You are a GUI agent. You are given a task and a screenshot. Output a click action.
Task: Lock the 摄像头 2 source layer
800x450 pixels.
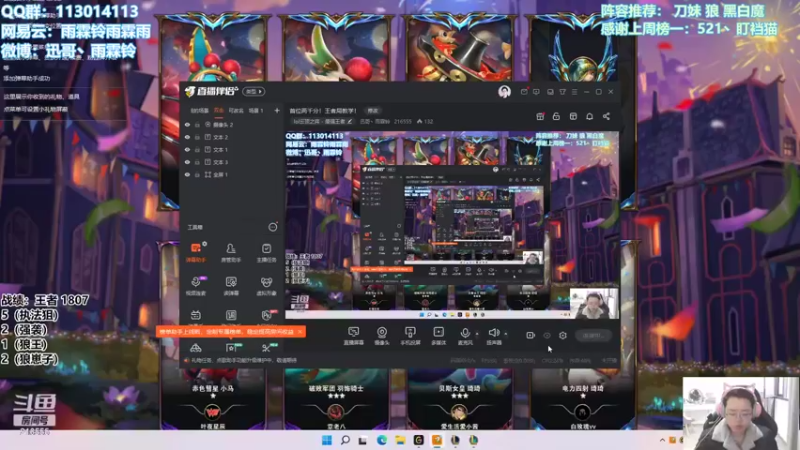197,124
